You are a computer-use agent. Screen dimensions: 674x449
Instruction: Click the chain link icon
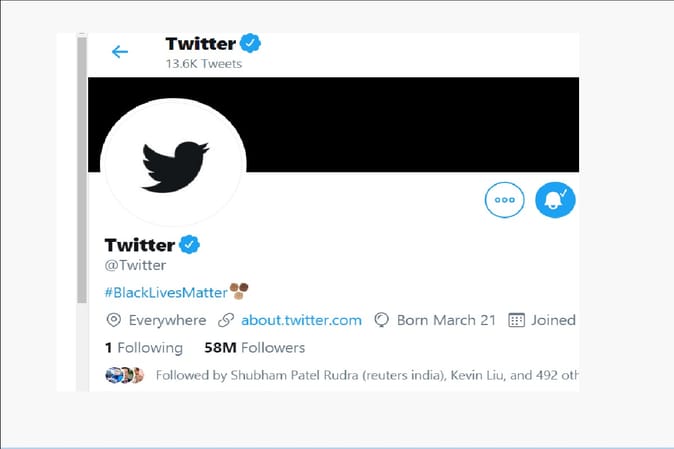225,320
